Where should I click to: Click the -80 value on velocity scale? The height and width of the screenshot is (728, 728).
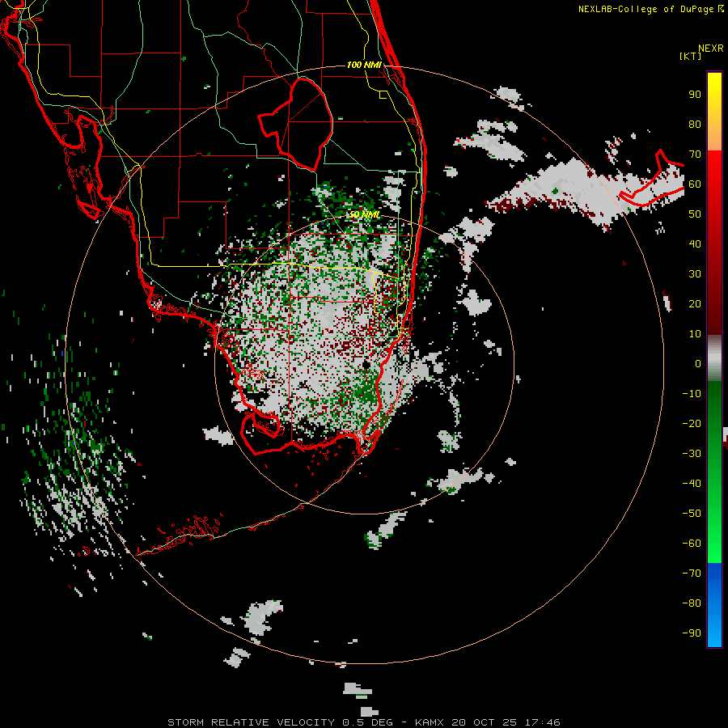(692, 603)
